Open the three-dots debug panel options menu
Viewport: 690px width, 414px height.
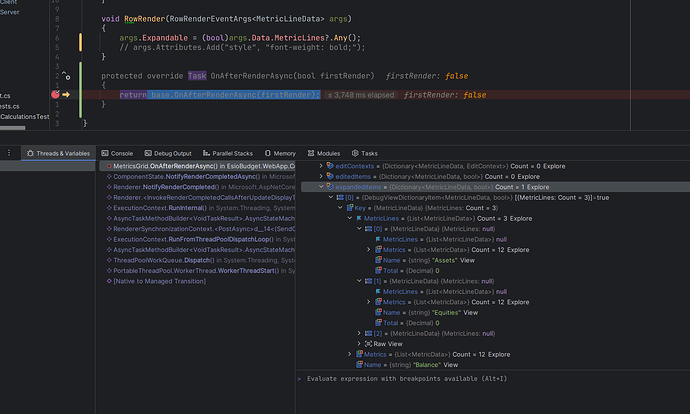[x=9, y=153]
